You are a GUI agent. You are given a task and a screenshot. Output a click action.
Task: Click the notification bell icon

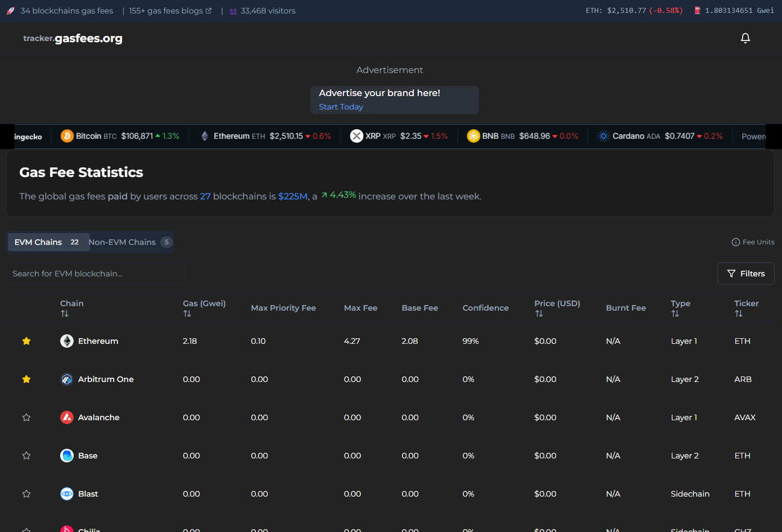pyautogui.click(x=745, y=38)
